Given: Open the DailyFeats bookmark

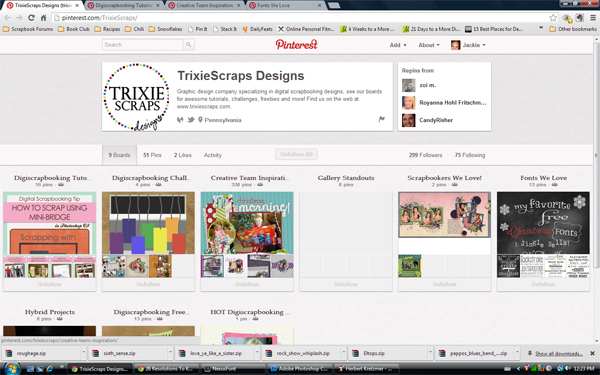Looking at the screenshot, I should (257, 29).
